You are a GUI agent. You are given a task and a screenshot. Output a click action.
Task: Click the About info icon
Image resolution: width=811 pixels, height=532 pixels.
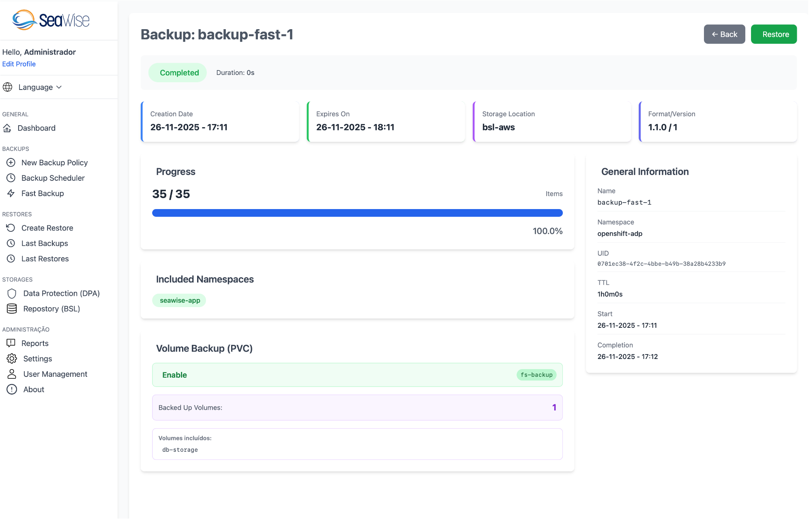(x=11, y=389)
